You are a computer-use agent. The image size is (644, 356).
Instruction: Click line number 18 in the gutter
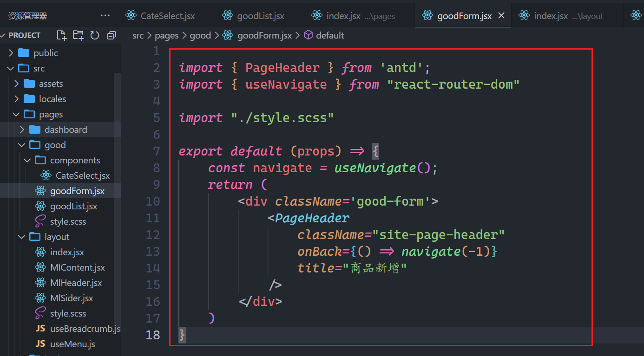152,335
